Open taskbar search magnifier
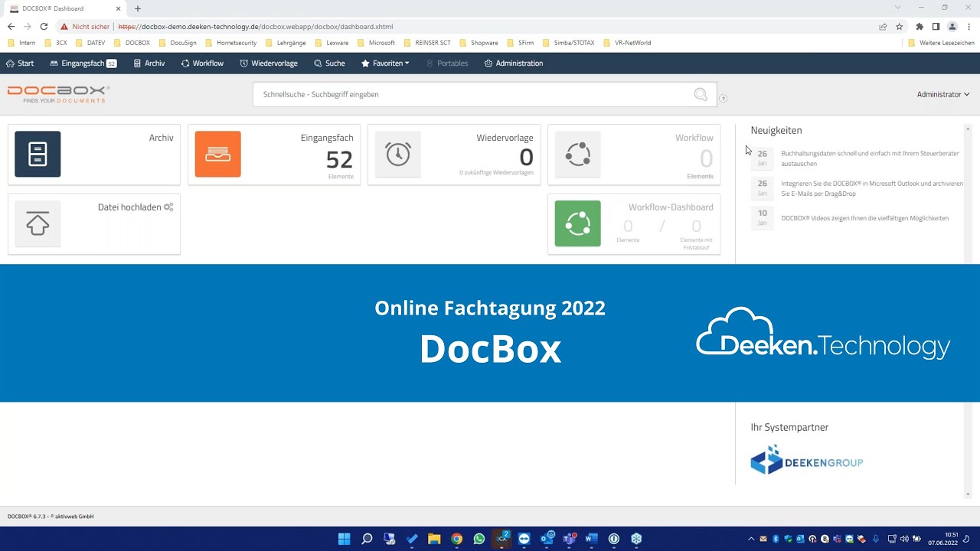 coord(367,539)
